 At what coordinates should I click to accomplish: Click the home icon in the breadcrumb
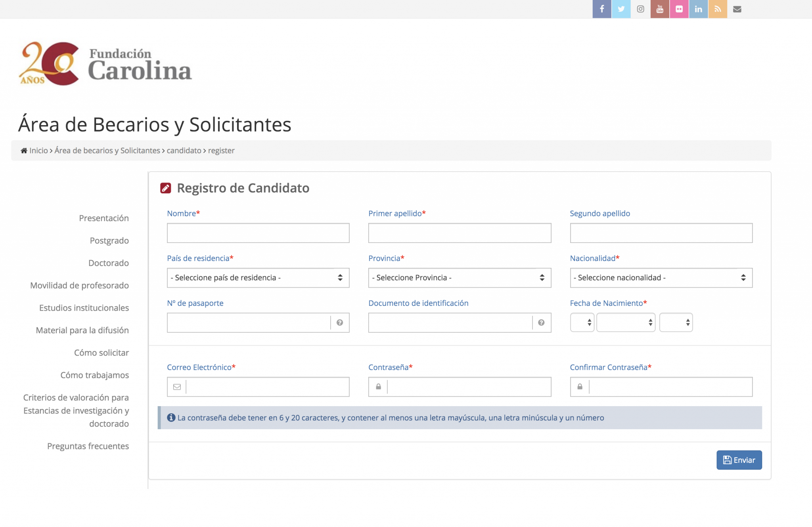tap(24, 150)
